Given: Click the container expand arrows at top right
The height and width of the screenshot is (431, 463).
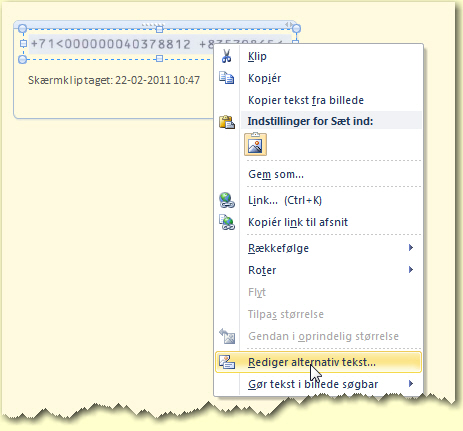Looking at the screenshot, I should (x=289, y=24).
